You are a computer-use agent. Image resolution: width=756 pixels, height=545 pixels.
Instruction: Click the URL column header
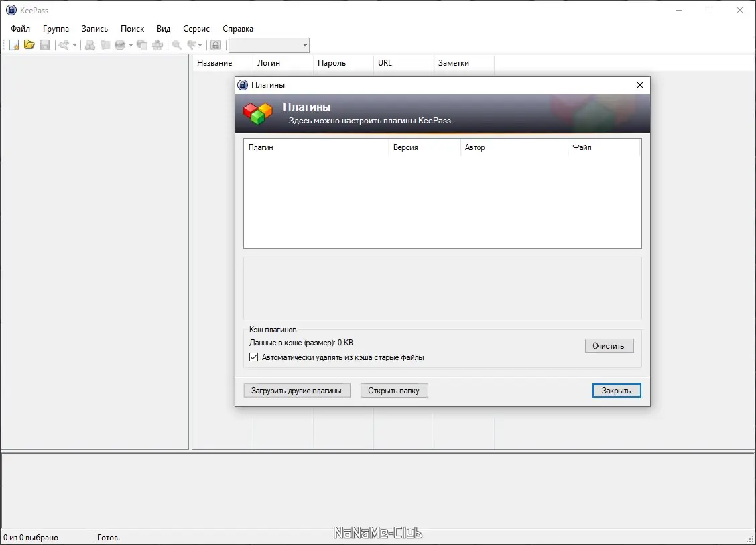tap(403, 63)
